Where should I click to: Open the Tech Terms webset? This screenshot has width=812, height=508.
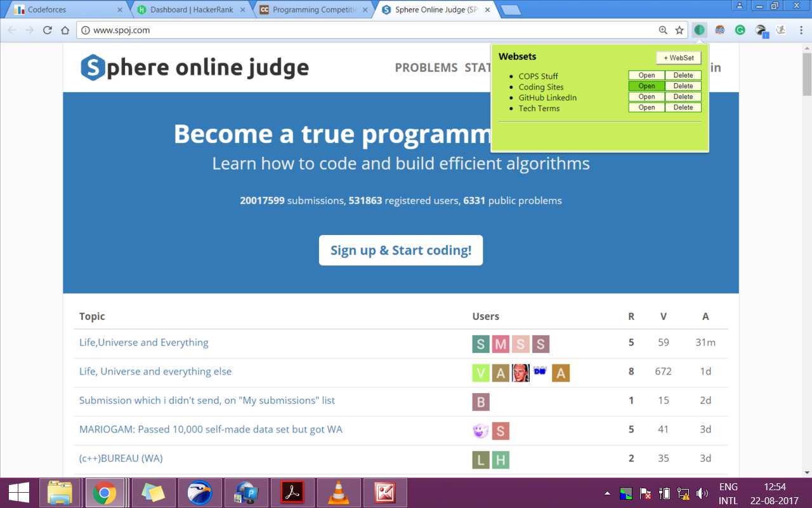(x=646, y=108)
